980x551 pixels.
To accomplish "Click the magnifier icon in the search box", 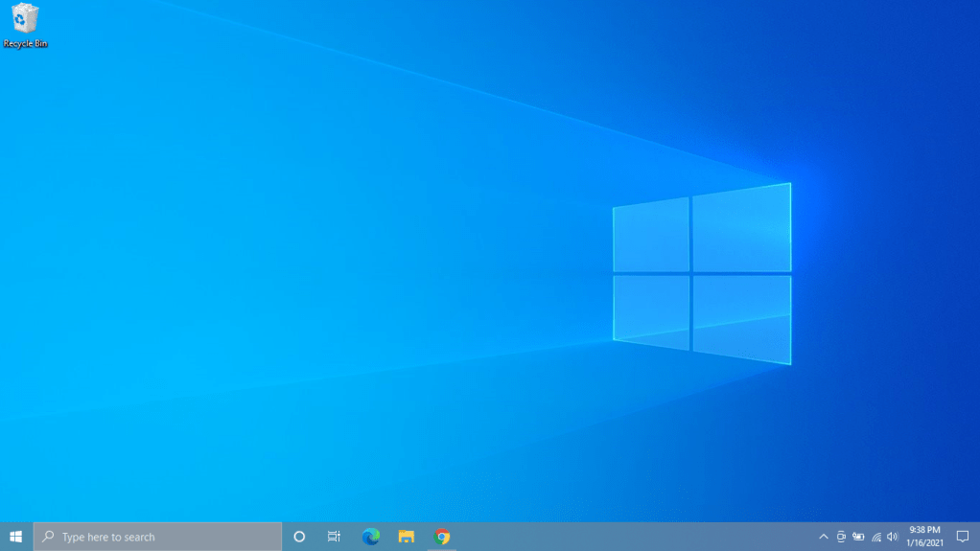I will pos(48,537).
